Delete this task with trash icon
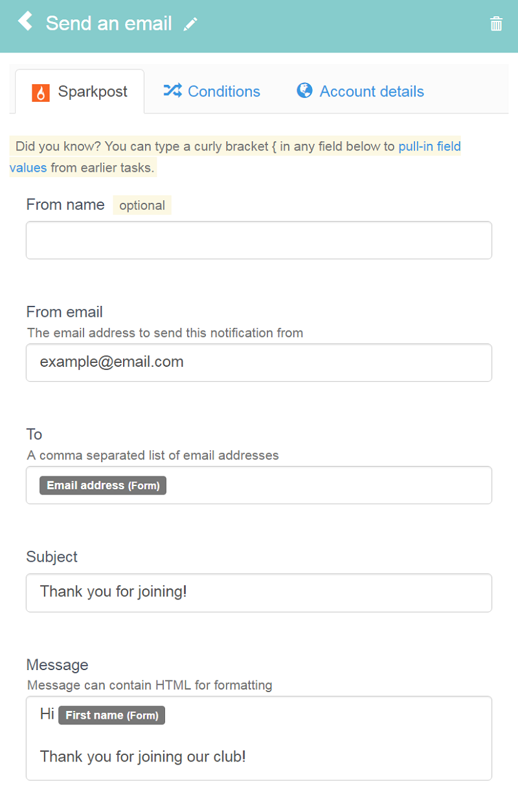Viewport: 518px width, 812px height. (x=496, y=24)
